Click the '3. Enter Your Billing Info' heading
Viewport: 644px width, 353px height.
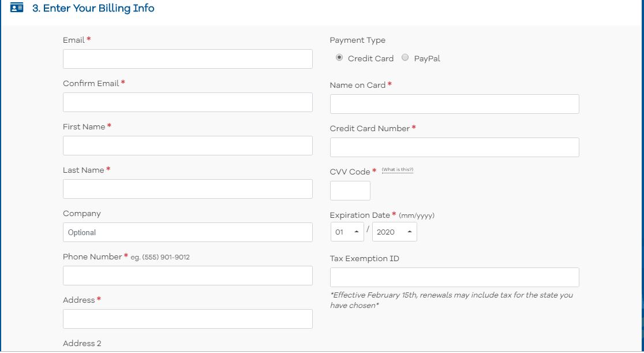click(93, 8)
